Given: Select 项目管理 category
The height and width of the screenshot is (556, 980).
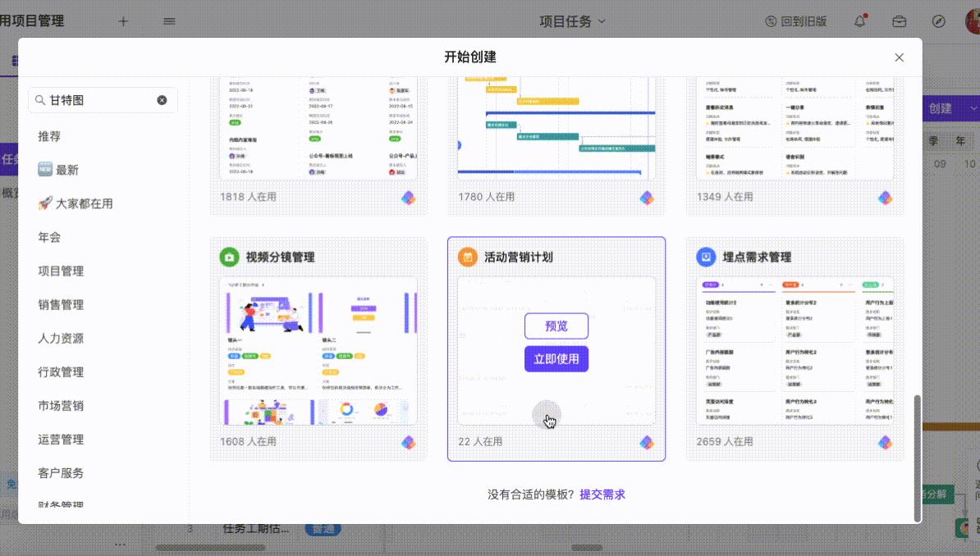Looking at the screenshot, I should point(61,271).
